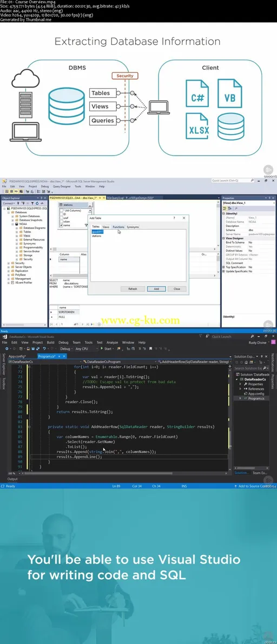The height and width of the screenshot is (644, 277).
Task: Expand References node in Solution Explorer
Action: (x=240, y=388)
